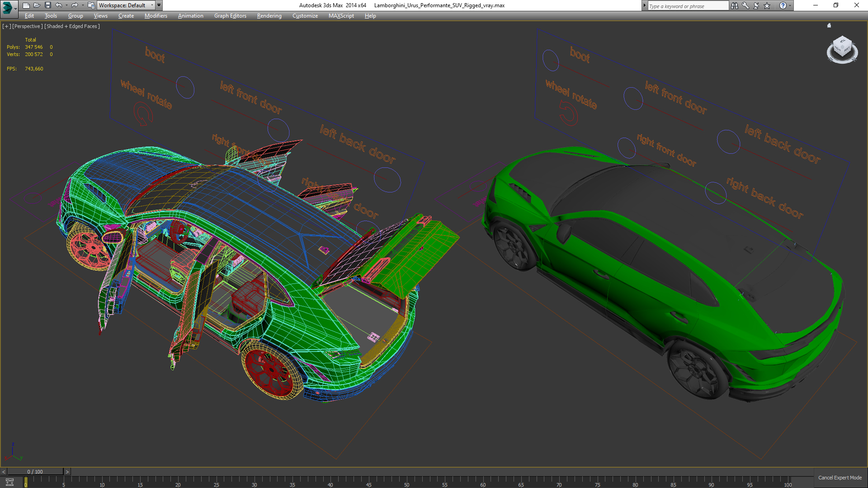Expand the help menu dropdown arrow

point(790,5)
